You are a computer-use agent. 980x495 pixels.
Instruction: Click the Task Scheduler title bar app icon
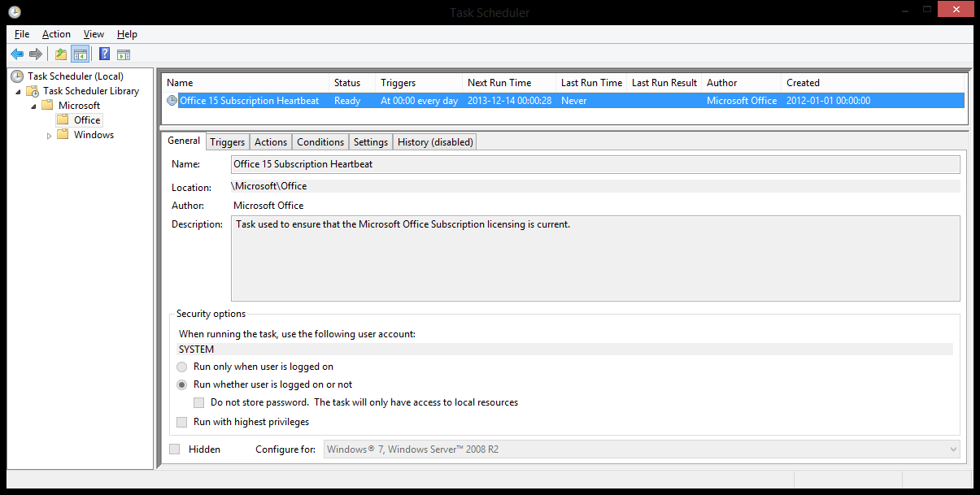[14, 11]
